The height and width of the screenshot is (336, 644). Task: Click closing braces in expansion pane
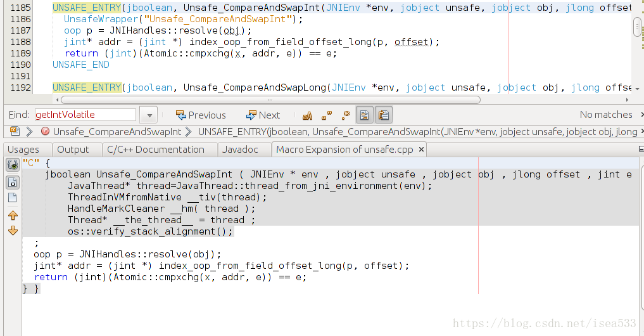tap(31, 288)
